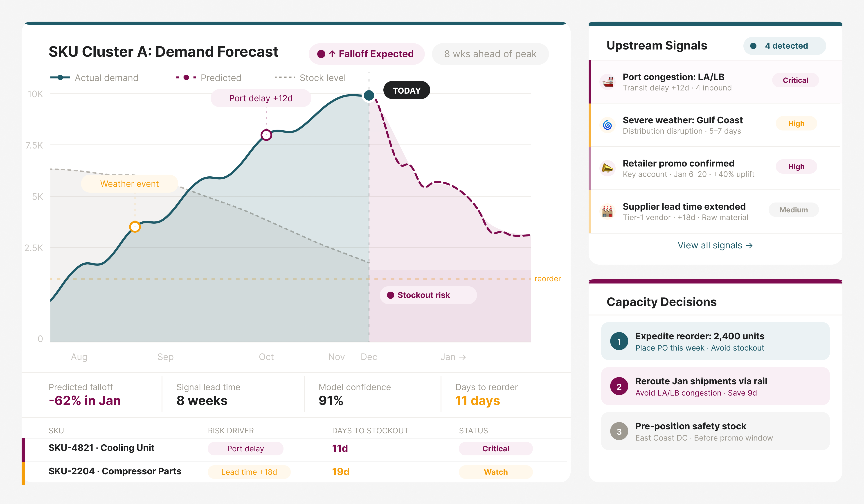This screenshot has width=864, height=504.
Task: Open View all signals
Action: (715, 245)
